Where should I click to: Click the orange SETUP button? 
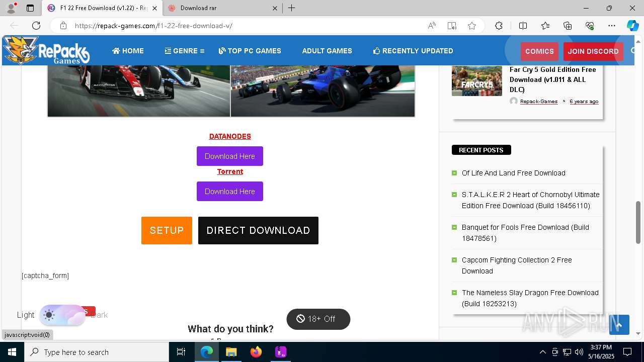pos(167,230)
